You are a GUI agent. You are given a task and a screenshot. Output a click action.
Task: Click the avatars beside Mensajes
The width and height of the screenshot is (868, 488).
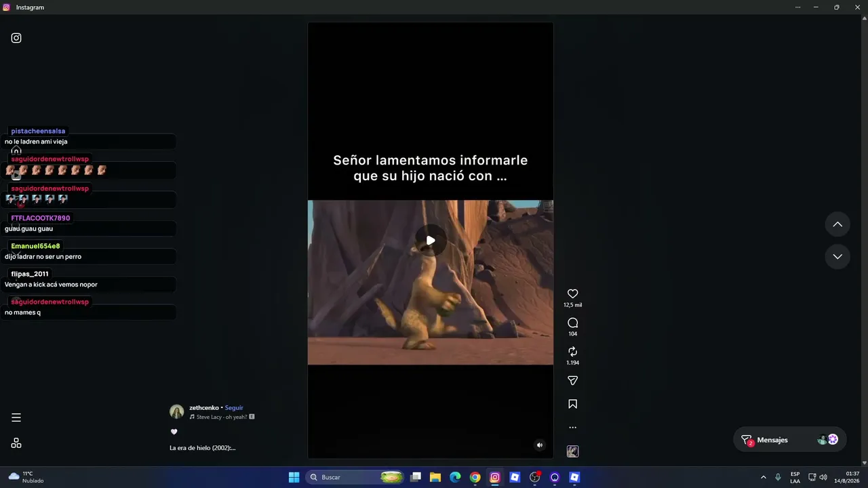tap(828, 440)
